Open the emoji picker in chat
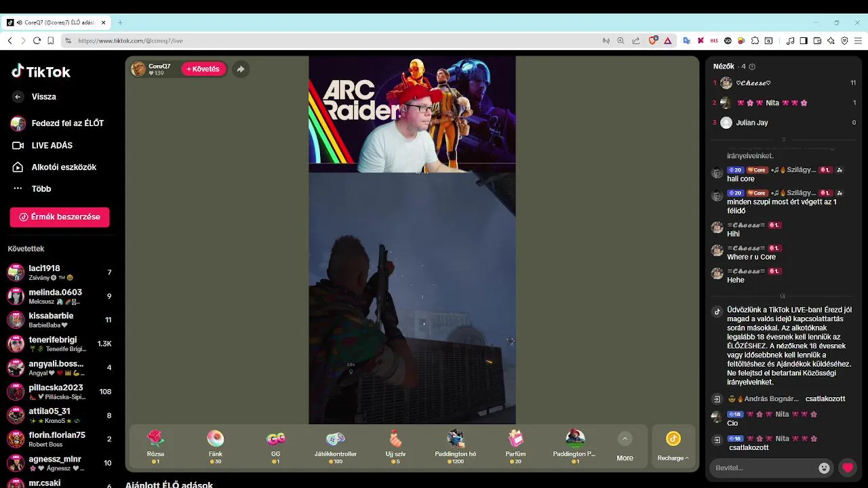 824,468
